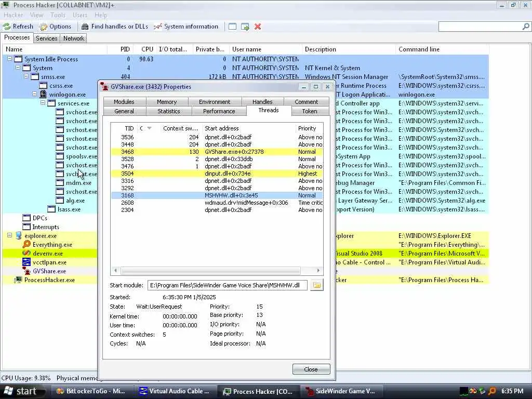
Task: Click the find window and thread icon
Action: pyautogui.click(x=245, y=26)
